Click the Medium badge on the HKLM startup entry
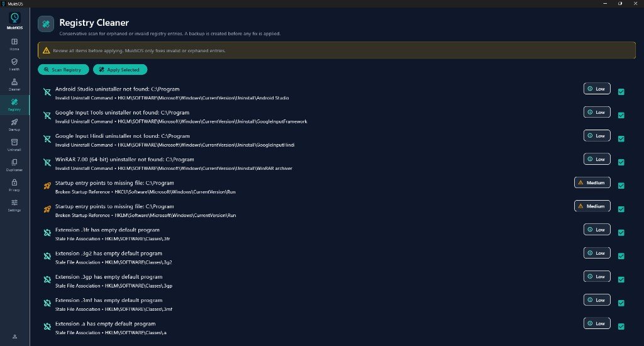The width and height of the screenshot is (644, 346). (x=592, y=206)
